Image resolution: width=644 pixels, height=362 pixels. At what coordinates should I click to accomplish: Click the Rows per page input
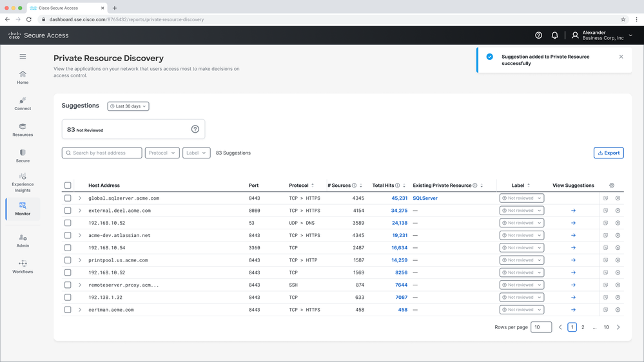pyautogui.click(x=541, y=327)
